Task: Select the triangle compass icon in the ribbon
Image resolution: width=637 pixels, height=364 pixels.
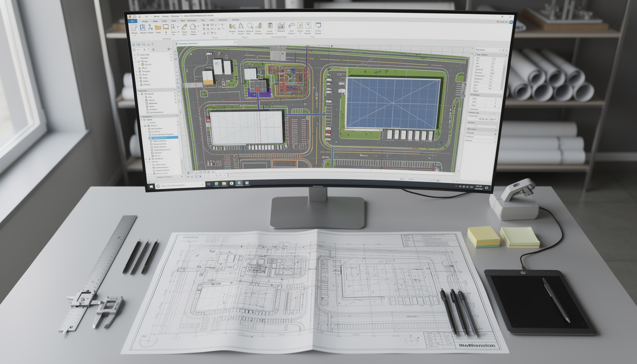Action: [241, 26]
